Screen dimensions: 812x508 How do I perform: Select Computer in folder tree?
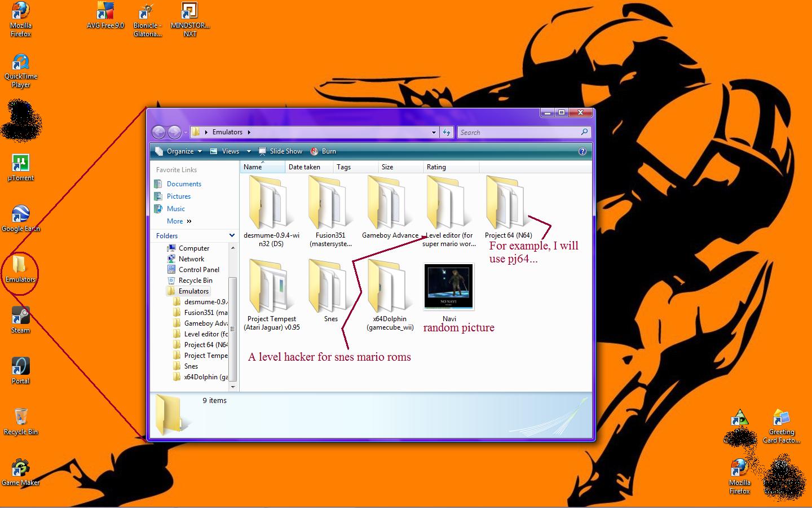[188, 248]
